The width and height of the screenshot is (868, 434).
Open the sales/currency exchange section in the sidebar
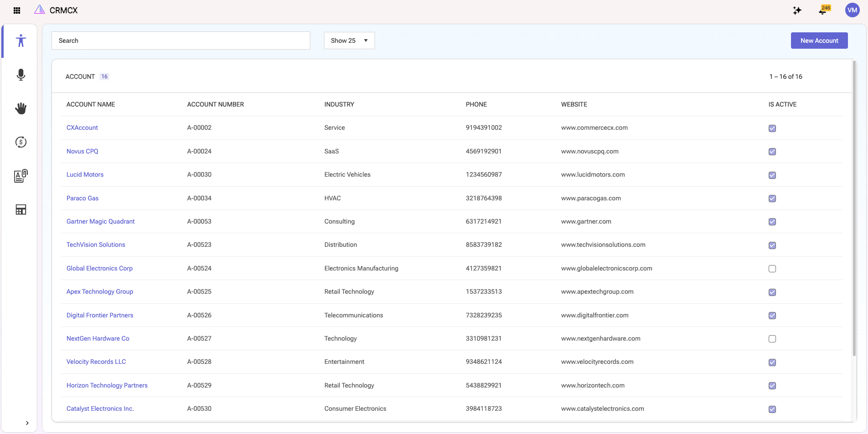pyautogui.click(x=21, y=142)
